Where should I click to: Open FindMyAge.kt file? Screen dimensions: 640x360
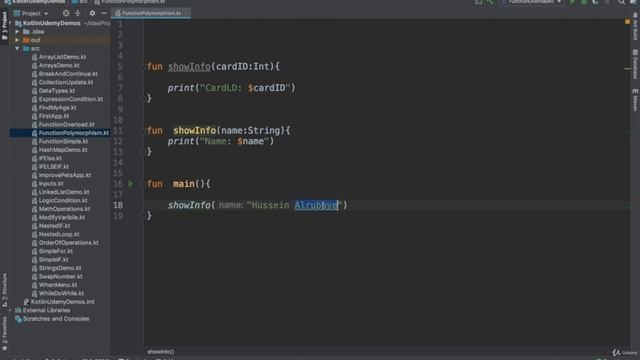pyautogui.click(x=58, y=108)
